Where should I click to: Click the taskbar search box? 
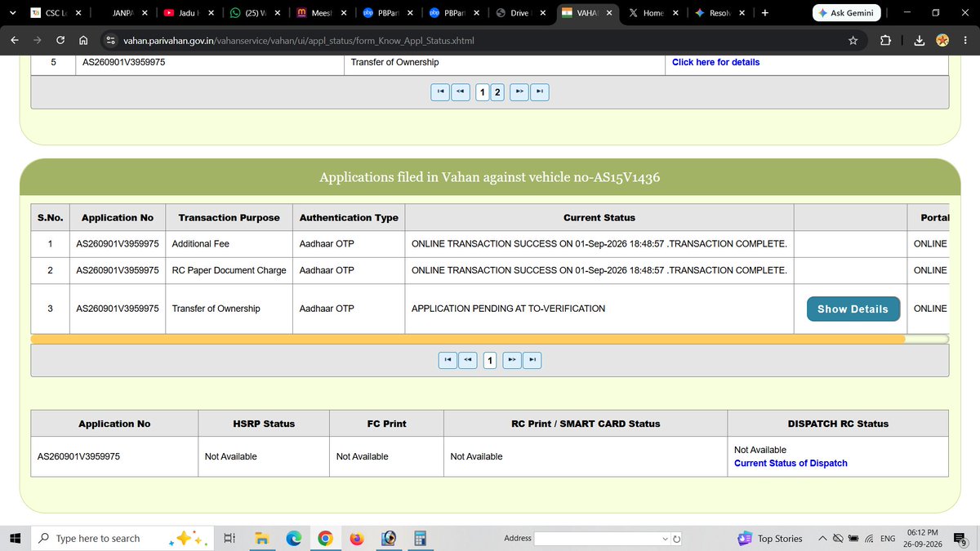pyautogui.click(x=122, y=538)
